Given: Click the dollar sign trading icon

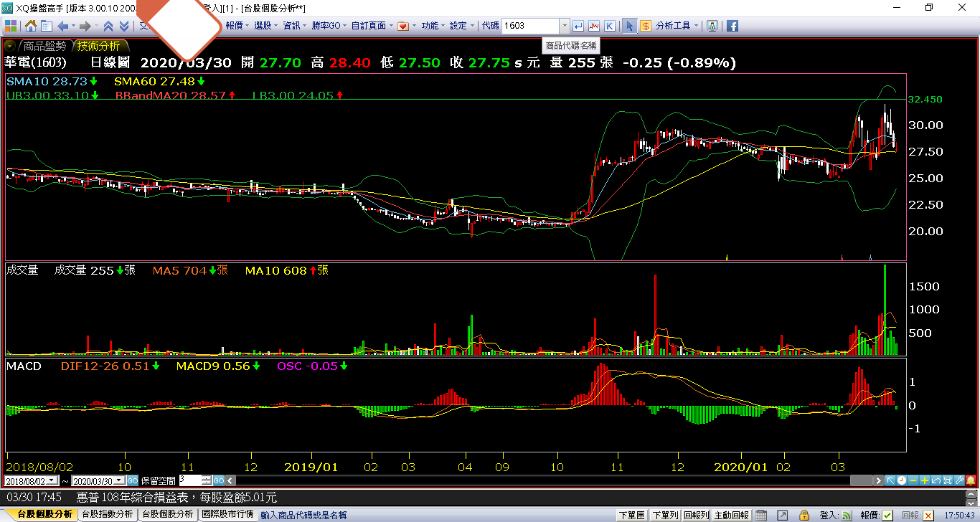Looking at the screenshot, I should click(645, 26).
